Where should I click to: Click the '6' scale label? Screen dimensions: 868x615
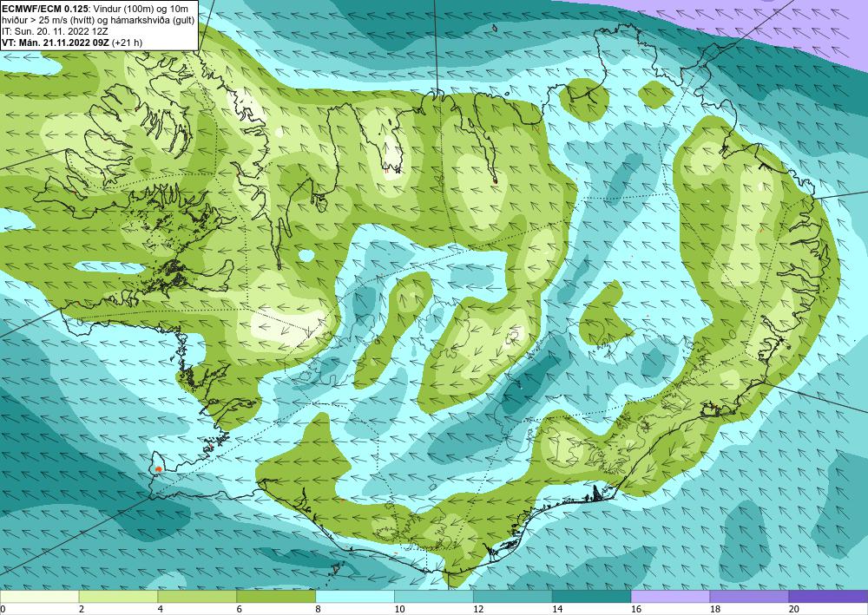(240, 609)
